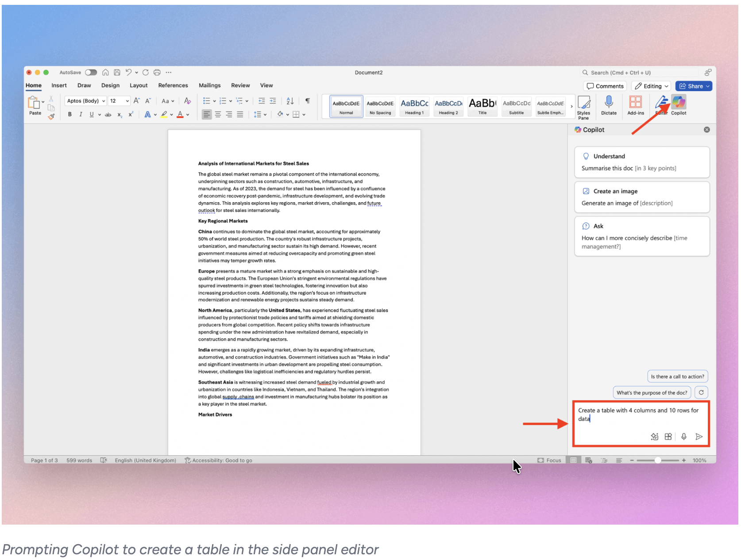Image resolution: width=741 pixels, height=560 pixels.
Task: Click the microphone icon in Copilot input
Action: tap(684, 437)
